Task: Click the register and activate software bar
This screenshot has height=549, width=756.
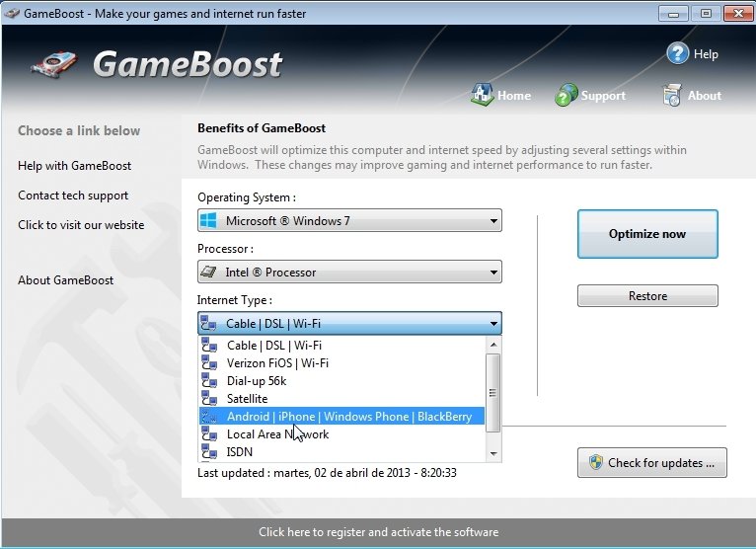Action: click(378, 532)
